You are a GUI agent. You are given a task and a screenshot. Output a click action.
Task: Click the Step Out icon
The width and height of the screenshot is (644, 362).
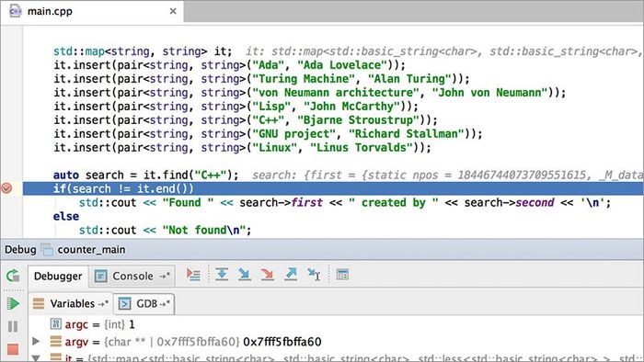(291, 275)
